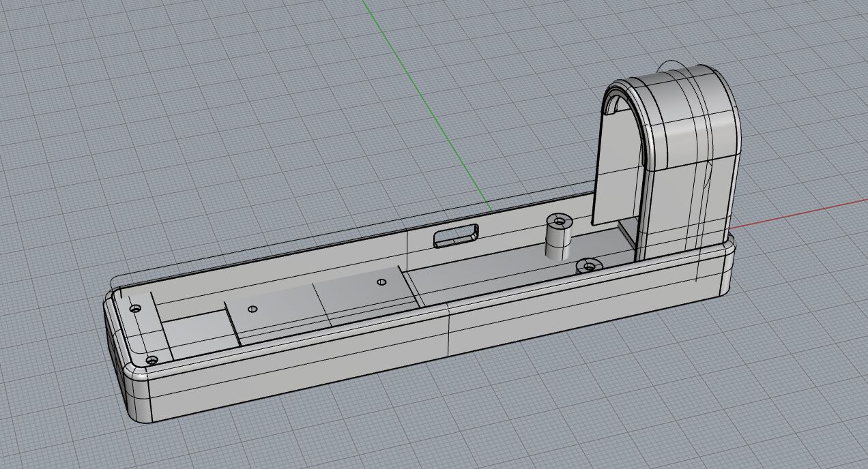Click the green Y-axis line
This screenshot has width=868, height=469.
point(423,102)
